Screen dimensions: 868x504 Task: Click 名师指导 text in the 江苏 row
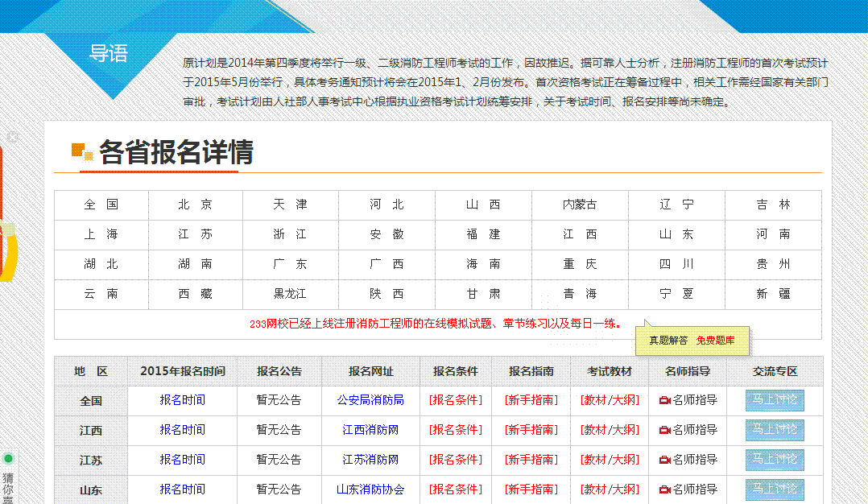(x=696, y=460)
